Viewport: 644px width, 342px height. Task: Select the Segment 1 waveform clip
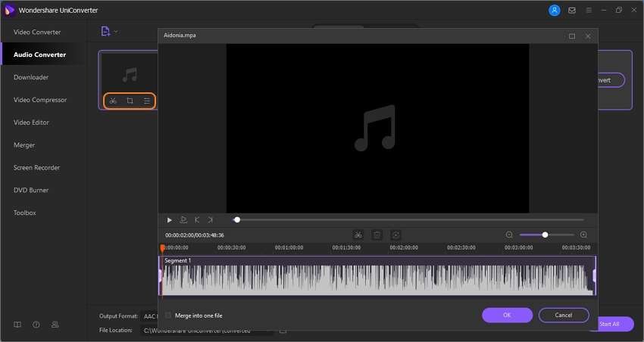tap(377, 275)
